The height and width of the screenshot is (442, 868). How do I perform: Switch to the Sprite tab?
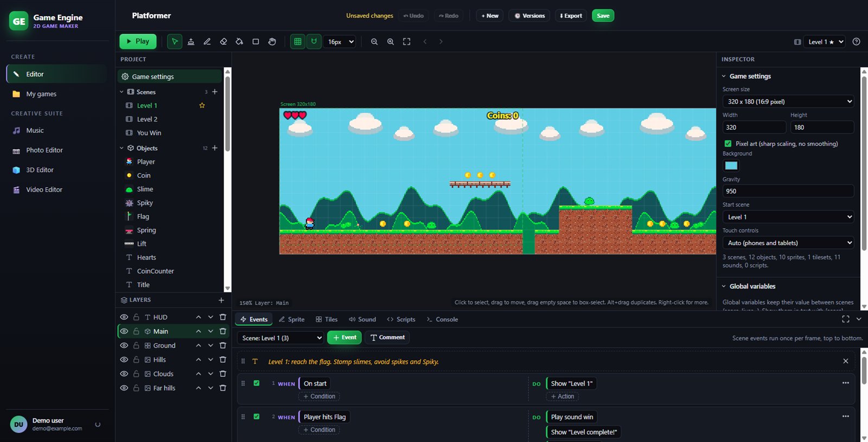(291, 319)
